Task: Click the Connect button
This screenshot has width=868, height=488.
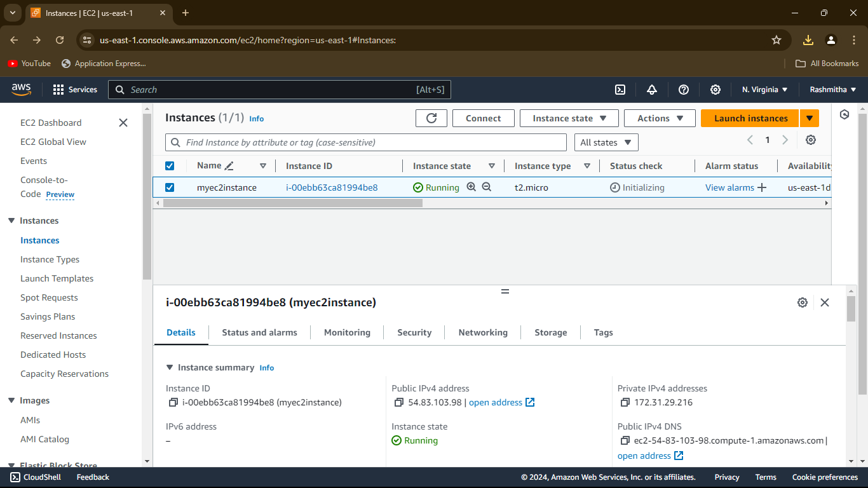Action: pos(483,118)
